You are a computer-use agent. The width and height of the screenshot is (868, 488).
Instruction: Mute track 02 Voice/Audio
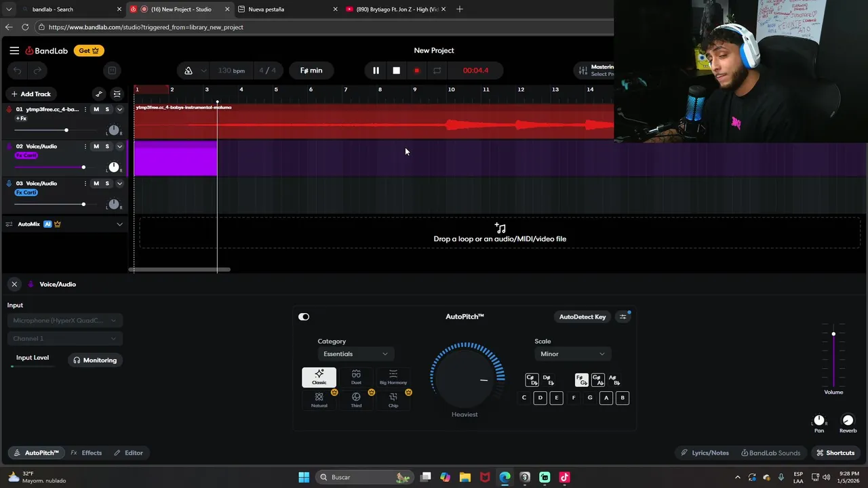(x=96, y=146)
